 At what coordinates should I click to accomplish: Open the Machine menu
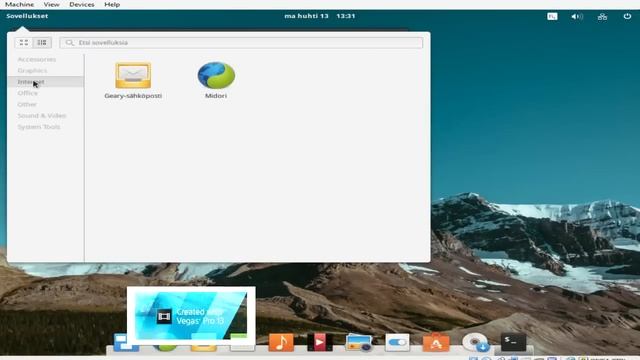point(20,4)
